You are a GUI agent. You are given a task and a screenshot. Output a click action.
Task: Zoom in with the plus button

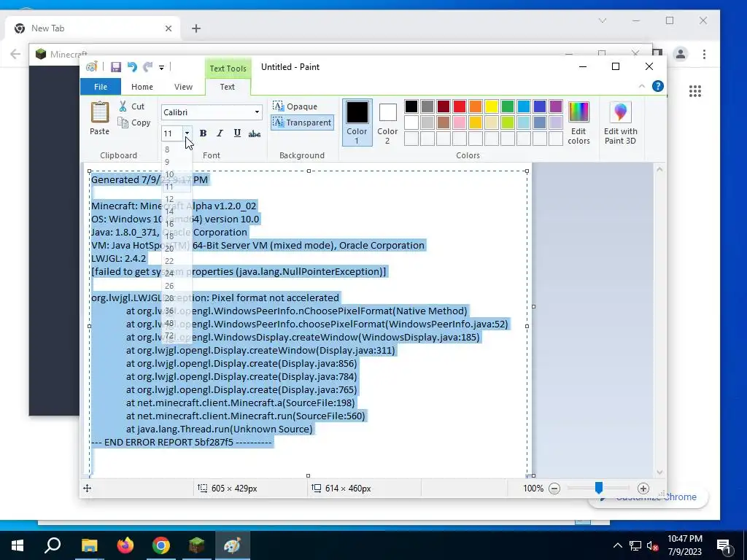(643, 488)
